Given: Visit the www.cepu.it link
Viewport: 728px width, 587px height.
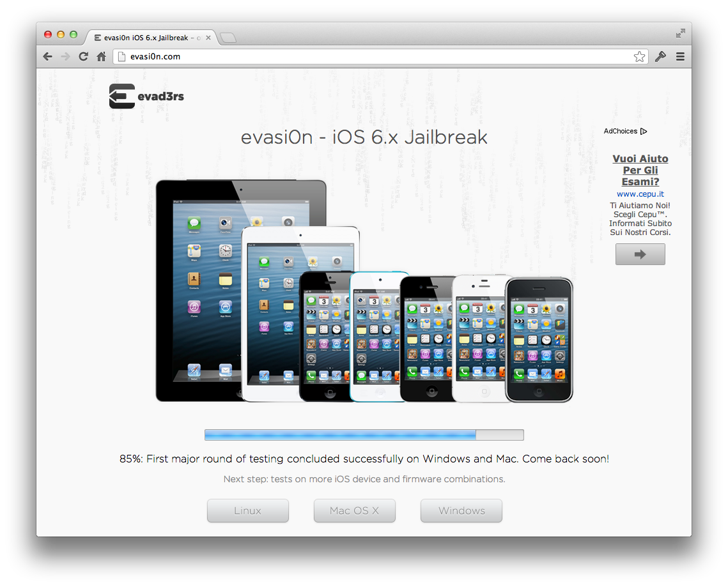Looking at the screenshot, I should point(640,194).
